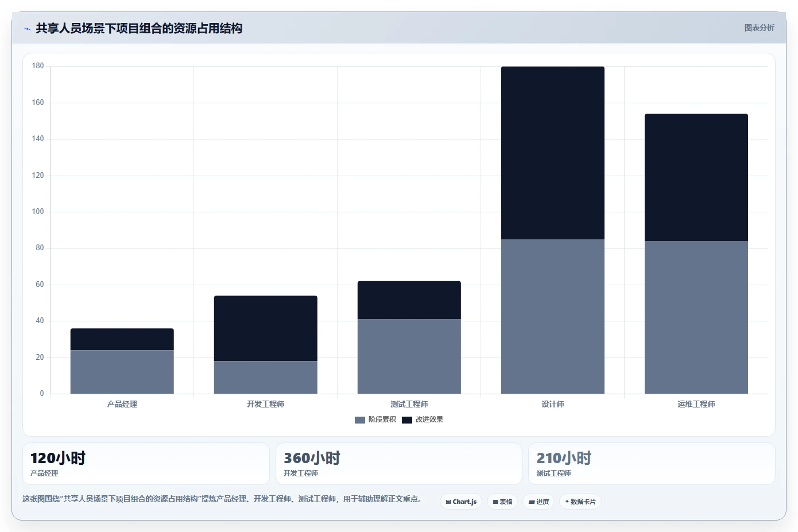
Task: Click the 运维工程师 x-axis label
Action: [x=696, y=404]
